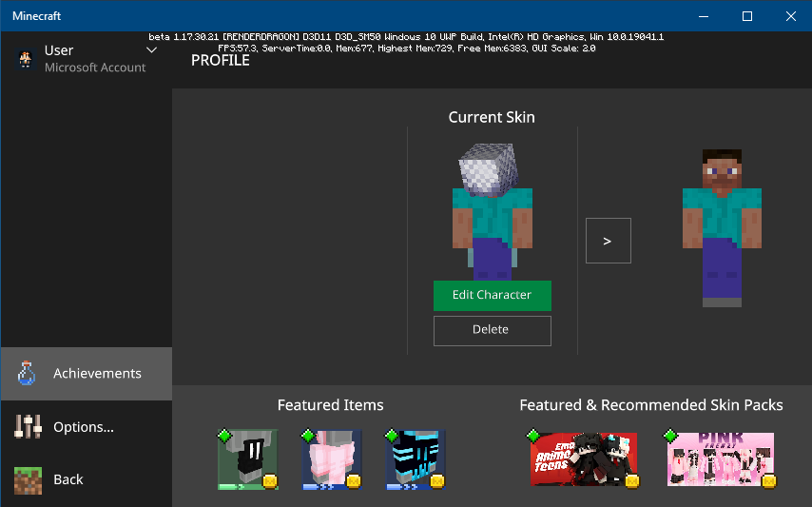
Task: Expand the User account dropdown chevron
Action: pos(152,50)
